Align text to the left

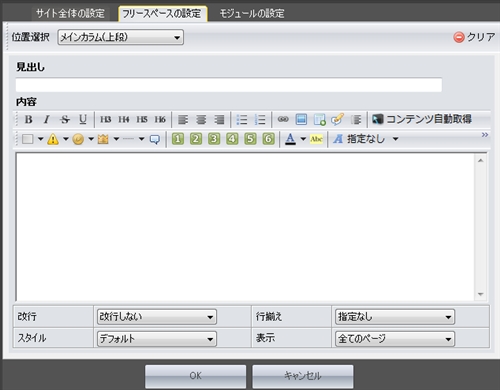[183, 119]
